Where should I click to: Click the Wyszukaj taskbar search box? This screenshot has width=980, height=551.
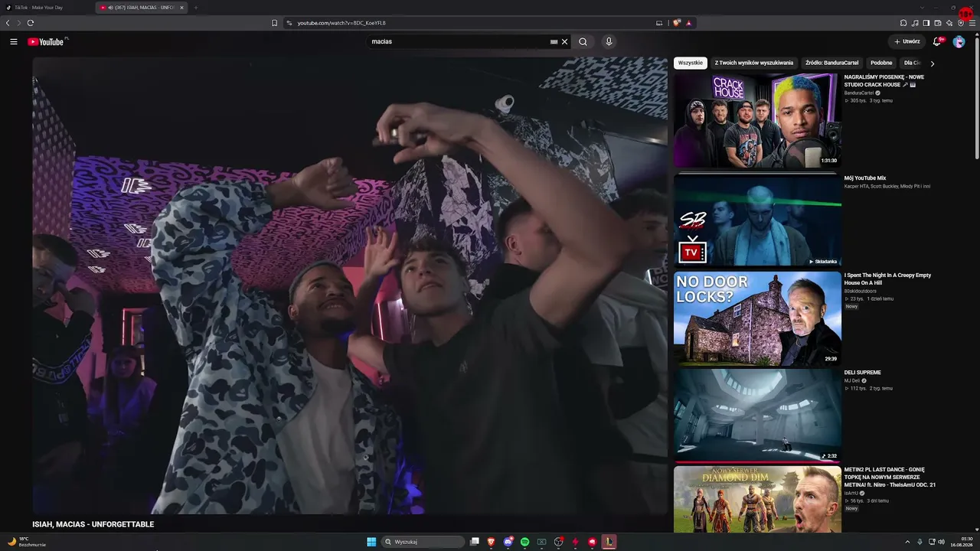(x=423, y=542)
